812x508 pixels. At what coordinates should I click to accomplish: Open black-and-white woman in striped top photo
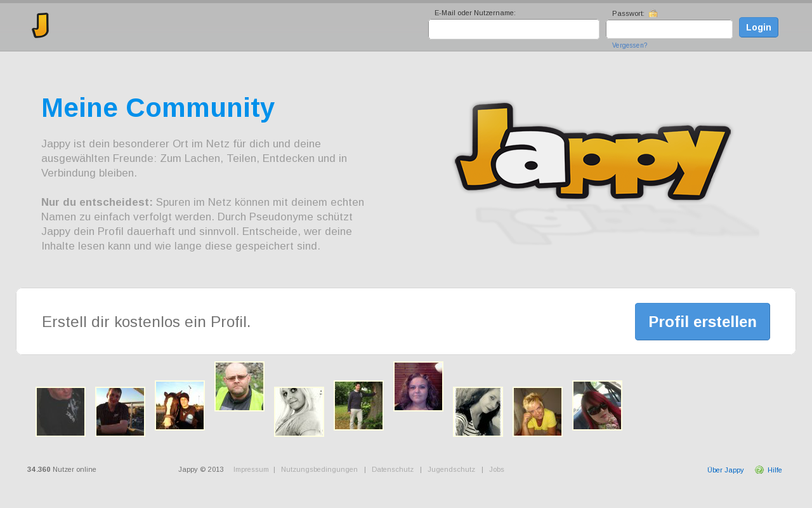click(x=478, y=412)
